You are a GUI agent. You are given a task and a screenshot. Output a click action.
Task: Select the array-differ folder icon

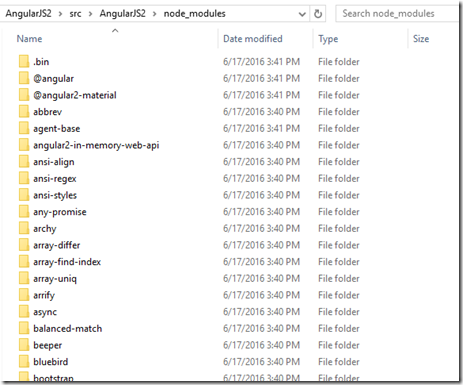point(24,245)
